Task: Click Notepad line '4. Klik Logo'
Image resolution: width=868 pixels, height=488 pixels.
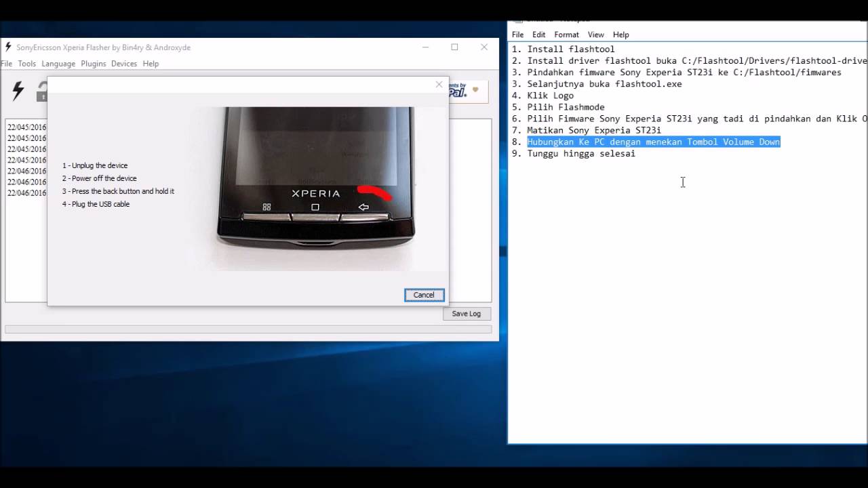Action: 542,96
